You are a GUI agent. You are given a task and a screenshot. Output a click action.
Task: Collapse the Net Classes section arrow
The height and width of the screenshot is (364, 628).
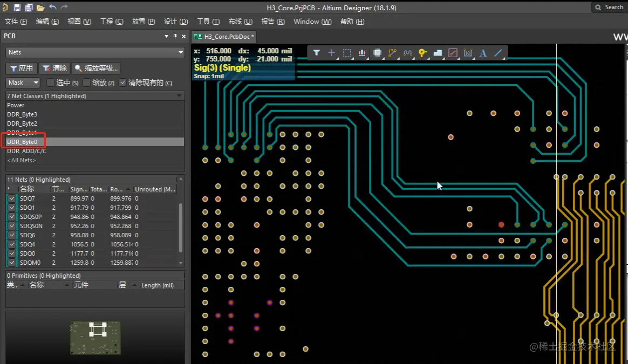coord(179,96)
